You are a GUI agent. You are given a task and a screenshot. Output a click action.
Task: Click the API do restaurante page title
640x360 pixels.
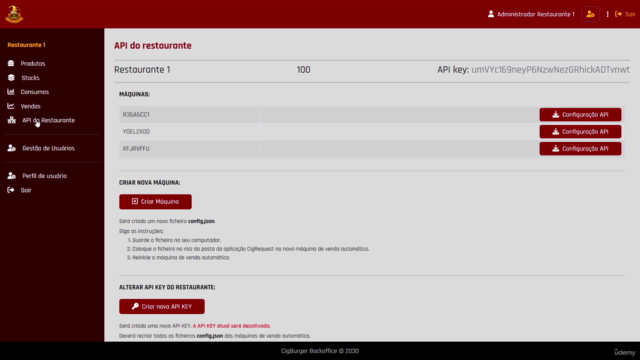pyautogui.click(x=153, y=46)
